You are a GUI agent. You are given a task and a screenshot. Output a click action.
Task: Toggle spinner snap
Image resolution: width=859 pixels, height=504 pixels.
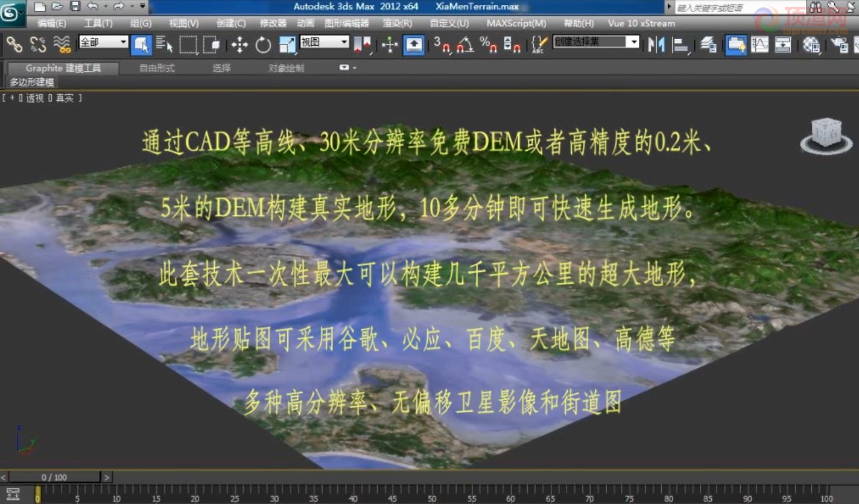pyautogui.click(x=512, y=45)
